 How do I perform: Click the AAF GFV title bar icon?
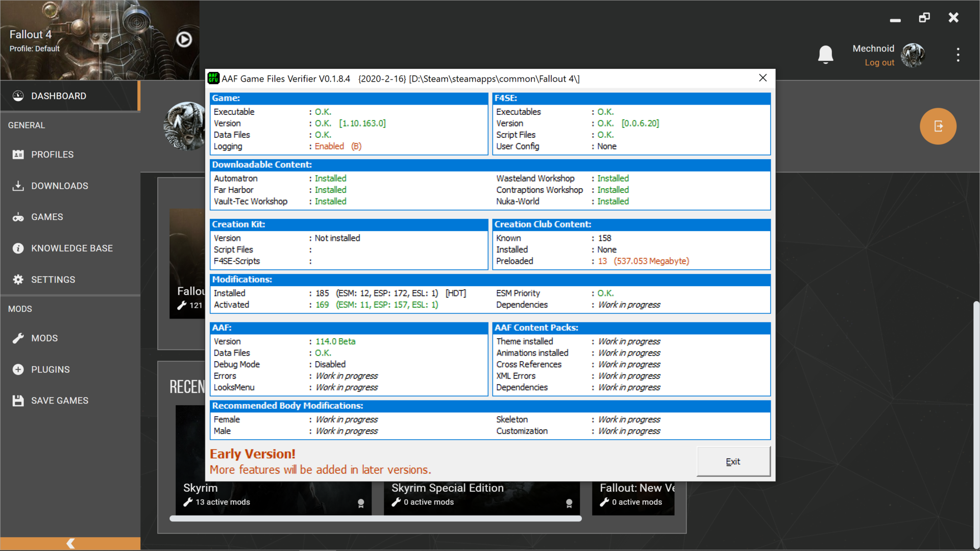pos(213,78)
